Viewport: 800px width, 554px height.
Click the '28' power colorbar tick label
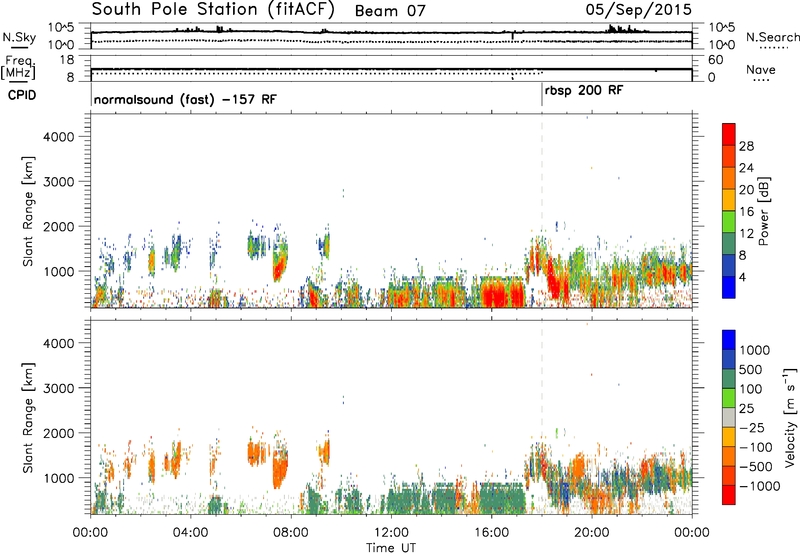pyautogui.click(x=746, y=146)
